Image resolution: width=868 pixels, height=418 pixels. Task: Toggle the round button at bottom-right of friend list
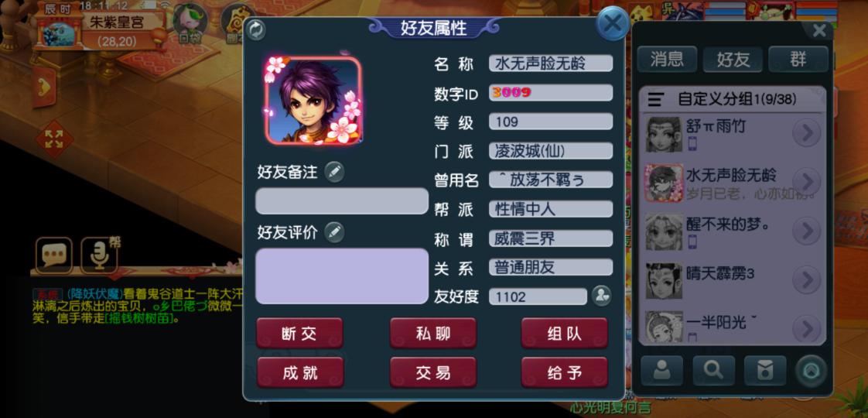[x=811, y=371]
